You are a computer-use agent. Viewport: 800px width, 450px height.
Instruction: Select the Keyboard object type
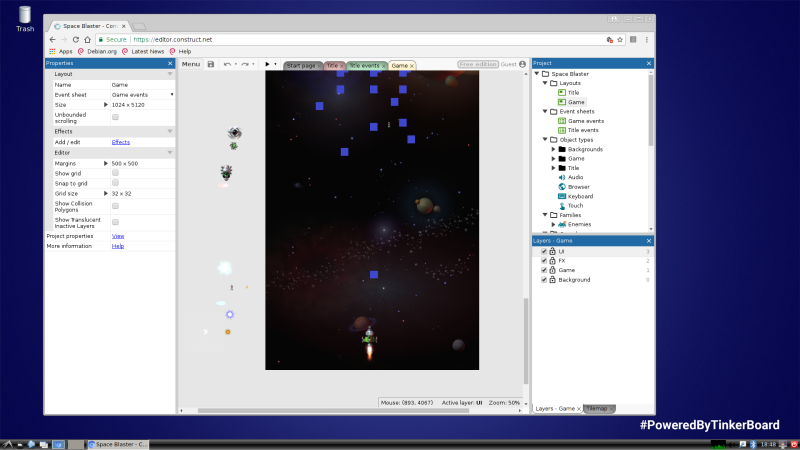coord(580,196)
